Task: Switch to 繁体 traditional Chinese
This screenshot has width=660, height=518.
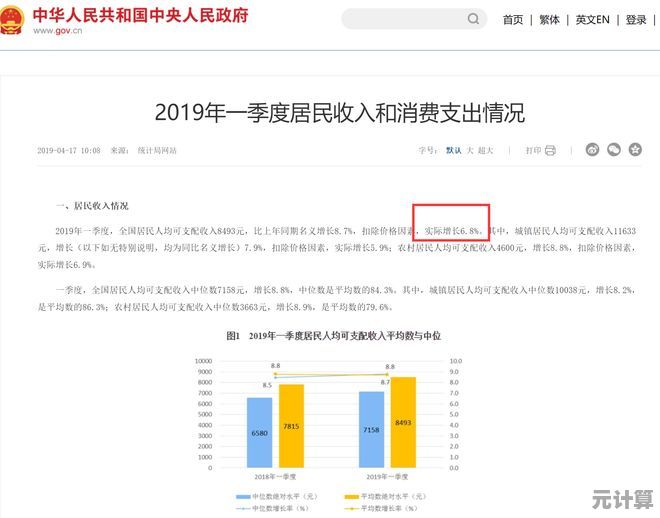Action: pyautogui.click(x=549, y=20)
